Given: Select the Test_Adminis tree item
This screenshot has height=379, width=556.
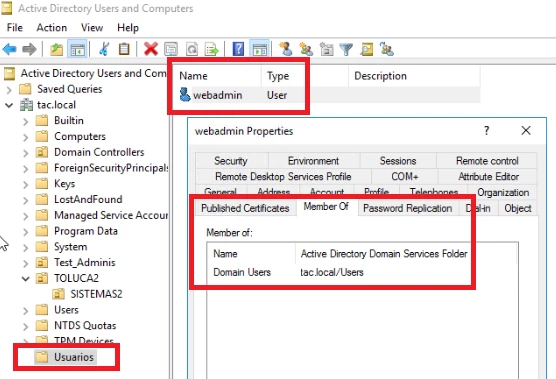Looking at the screenshot, I should (x=84, y=262).
